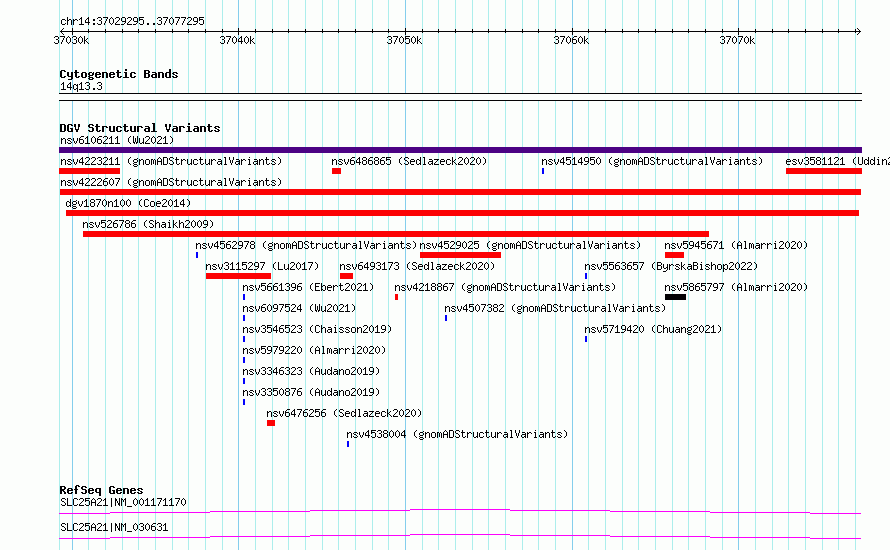Open nsv4529025 gnomAD variant label

pos(530,245)
